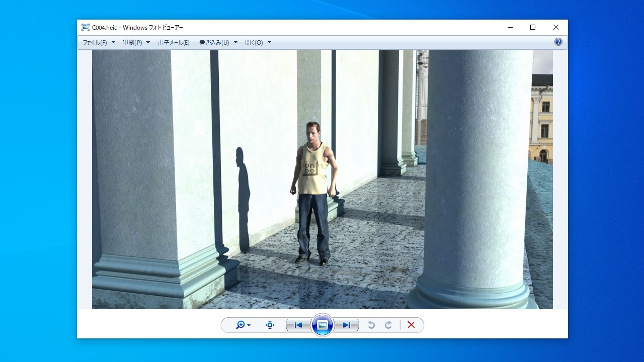Maximize the photo viewer window
The width and height of the screenshot is (644, 362).
click(x=533, y=28)
